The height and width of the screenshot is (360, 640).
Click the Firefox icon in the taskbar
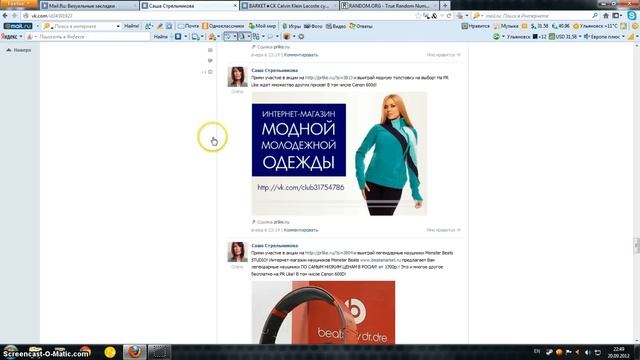point(134,352)
